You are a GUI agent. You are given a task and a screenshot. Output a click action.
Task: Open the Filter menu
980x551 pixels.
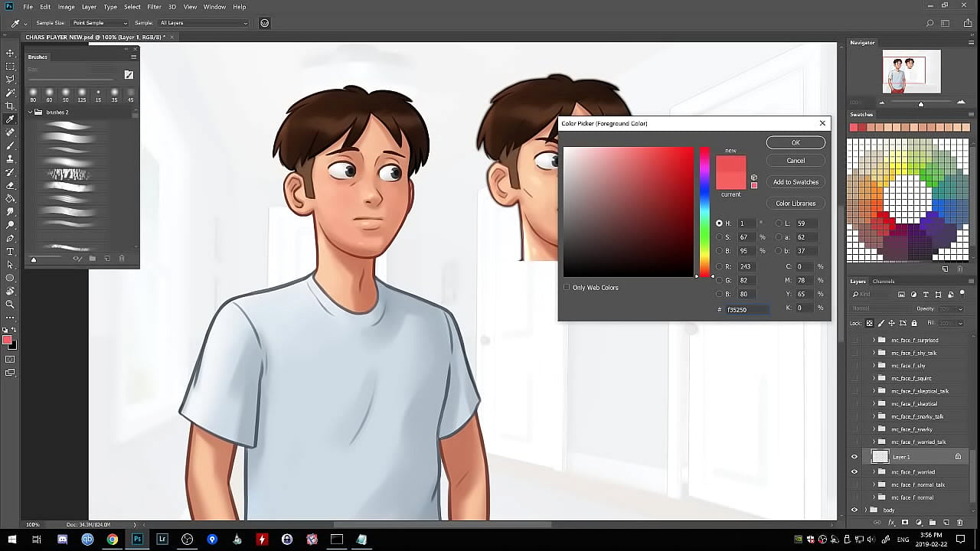point(154,7)
